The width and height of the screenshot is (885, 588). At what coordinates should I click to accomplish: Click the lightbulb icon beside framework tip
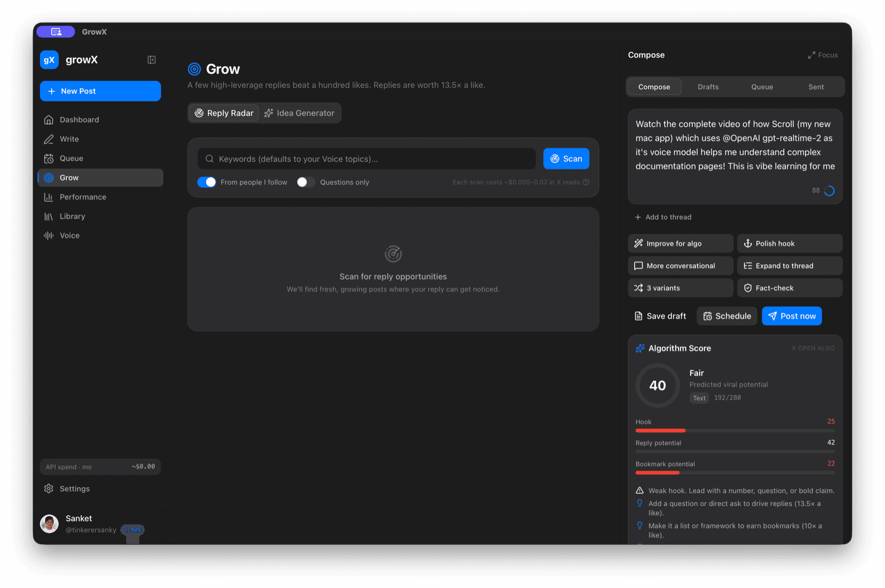640,526
